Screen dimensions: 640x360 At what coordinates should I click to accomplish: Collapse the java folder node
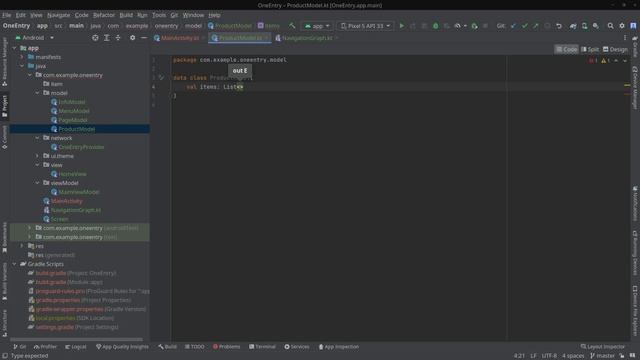[x=22, y=66]
